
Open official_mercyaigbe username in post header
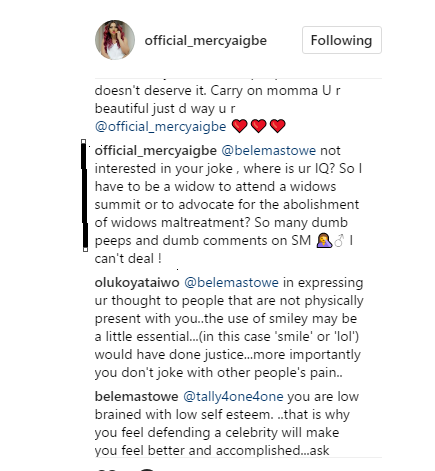pos(205,41)
